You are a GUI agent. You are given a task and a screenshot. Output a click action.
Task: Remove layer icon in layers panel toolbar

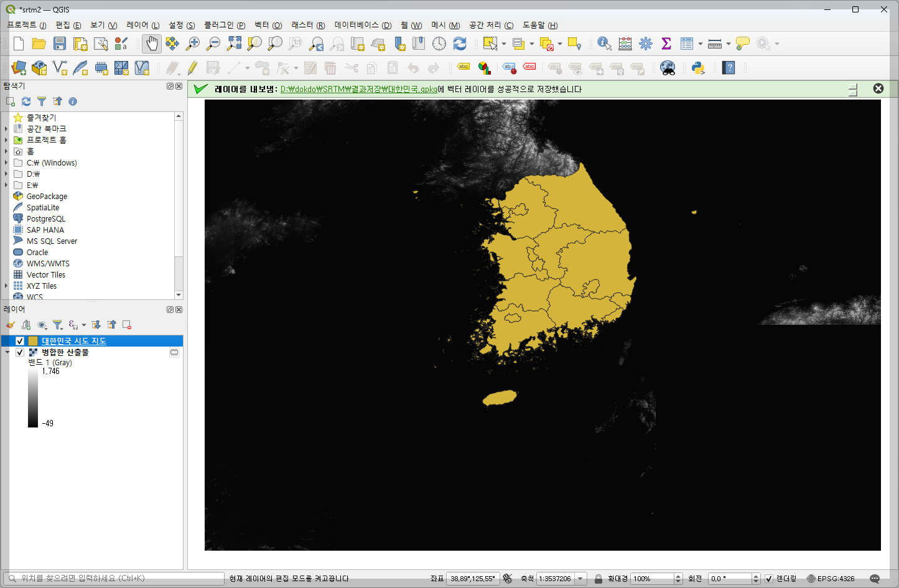click(x=127, y=325)
